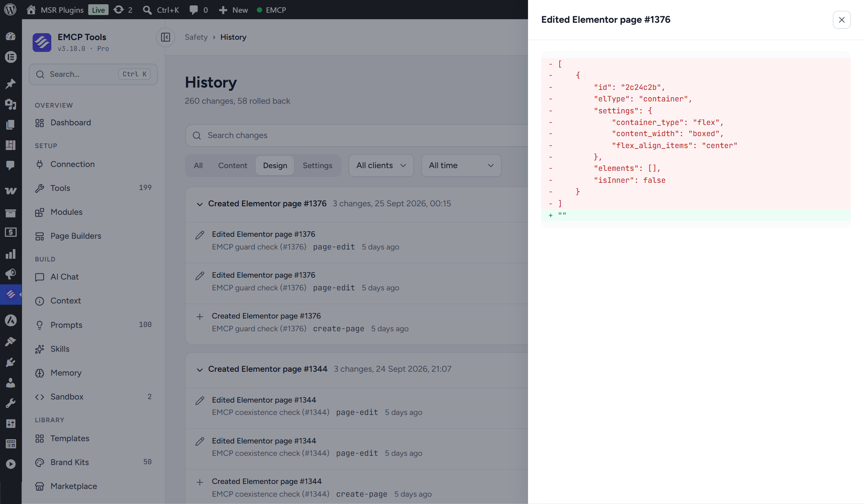The width and height of the screenshot is (864, 504).
Task: Open the AI Chat section
Action: coord(93,277)
